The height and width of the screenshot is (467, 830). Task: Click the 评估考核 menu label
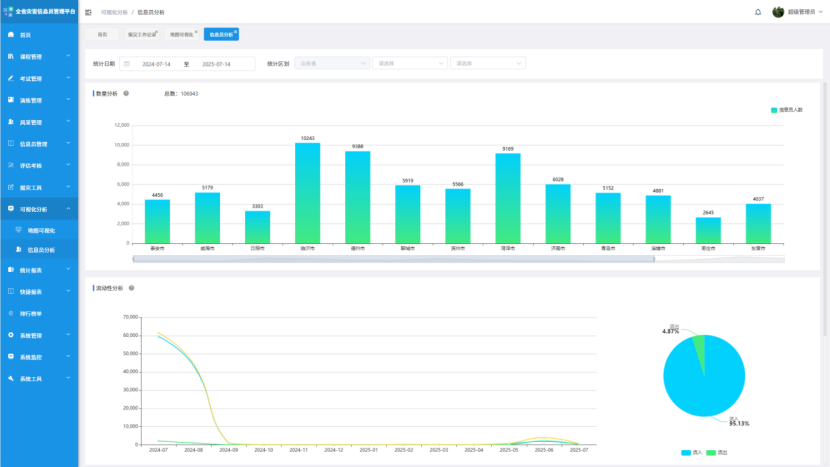tap(31, 166)
